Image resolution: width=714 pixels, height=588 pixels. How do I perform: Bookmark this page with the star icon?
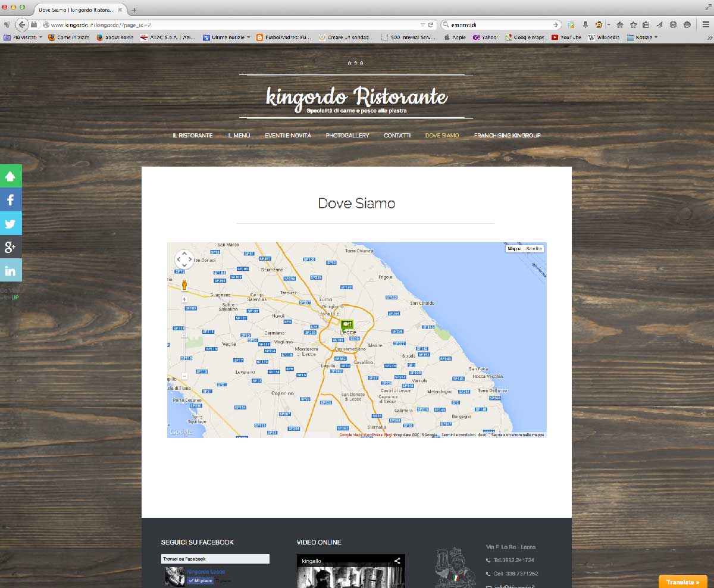633,25
